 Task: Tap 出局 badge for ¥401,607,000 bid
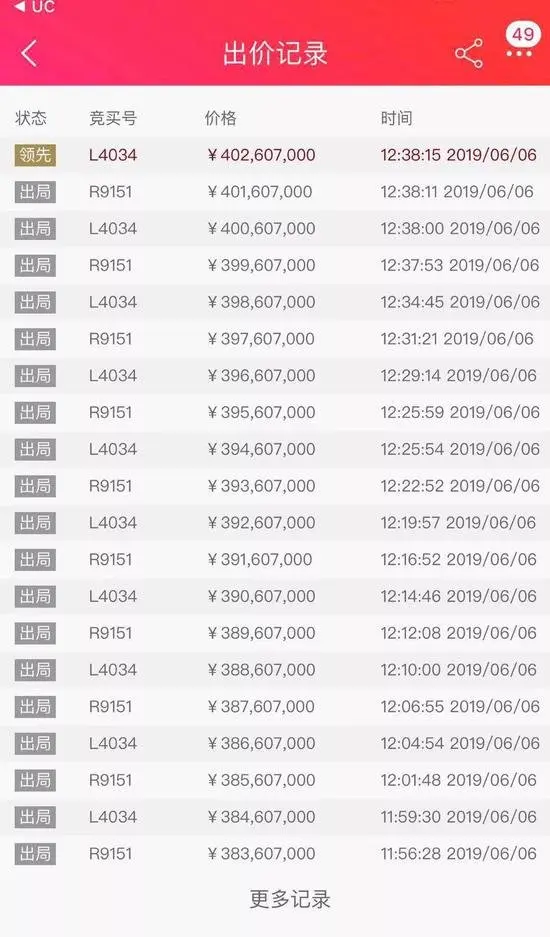[35, 192]
